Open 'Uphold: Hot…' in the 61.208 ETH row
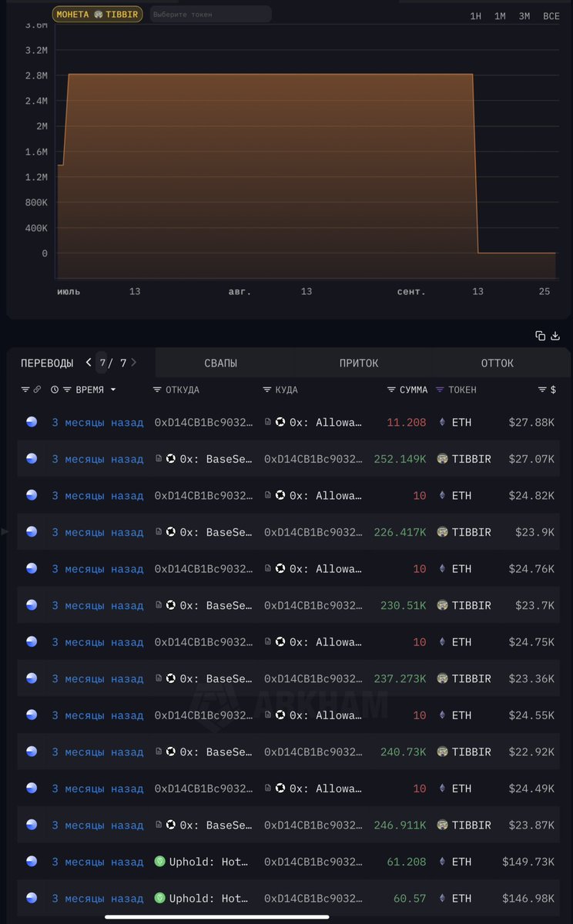Viewport: 573px width, 924px height. click(209, 862)
